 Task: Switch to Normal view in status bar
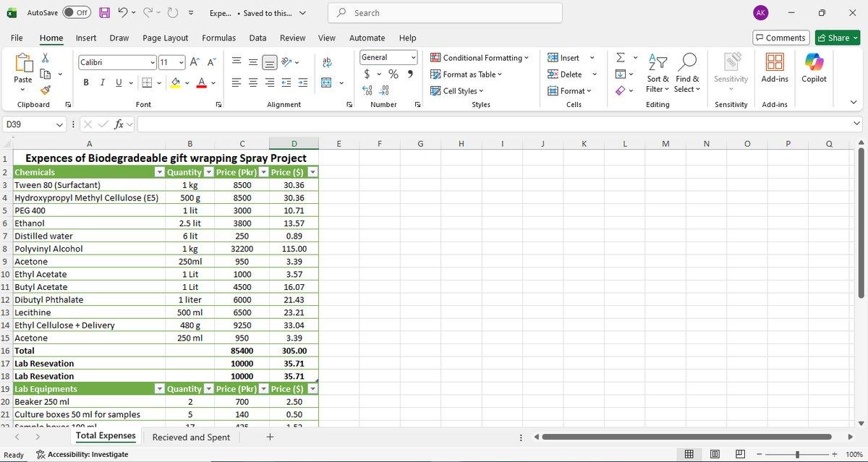coord(689,454)
